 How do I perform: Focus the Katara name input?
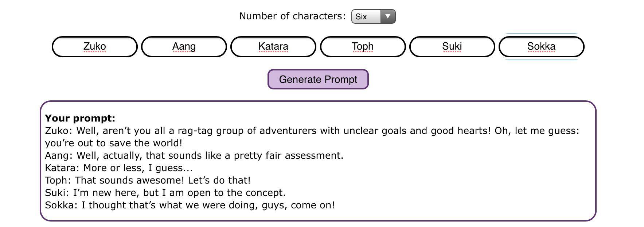pyautogui.click(x=273, y=47)
